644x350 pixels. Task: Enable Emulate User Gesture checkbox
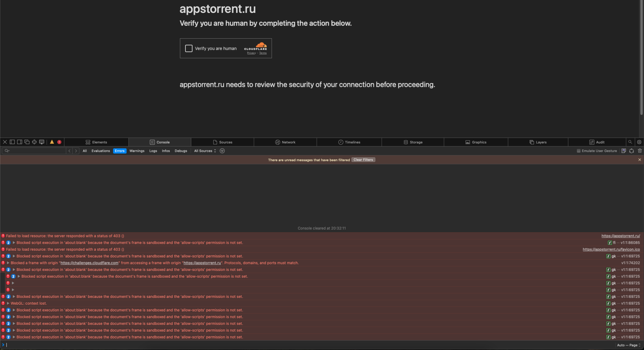579,151
